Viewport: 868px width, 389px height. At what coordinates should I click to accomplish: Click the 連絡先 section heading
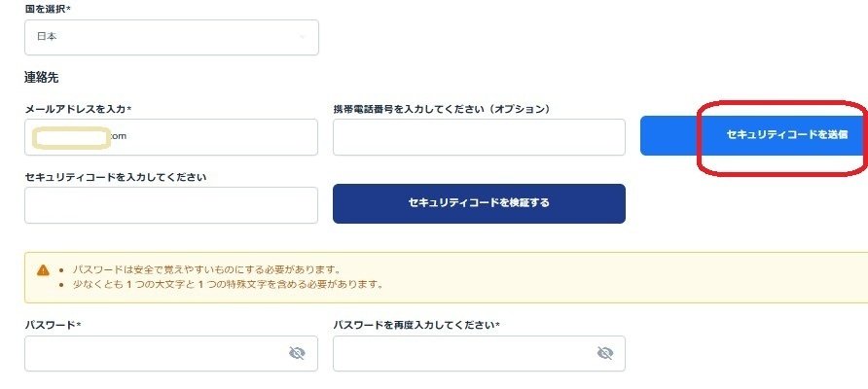tap(42, 78)
